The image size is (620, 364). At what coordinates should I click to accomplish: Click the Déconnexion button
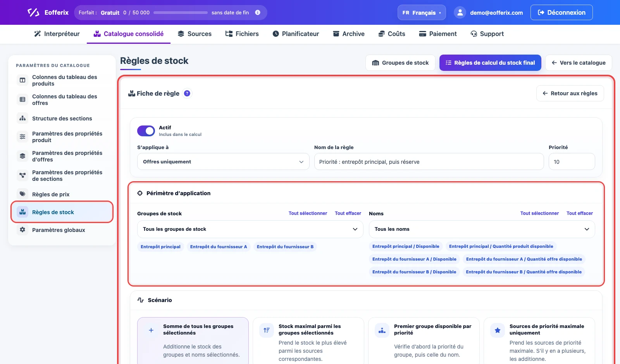561,12
